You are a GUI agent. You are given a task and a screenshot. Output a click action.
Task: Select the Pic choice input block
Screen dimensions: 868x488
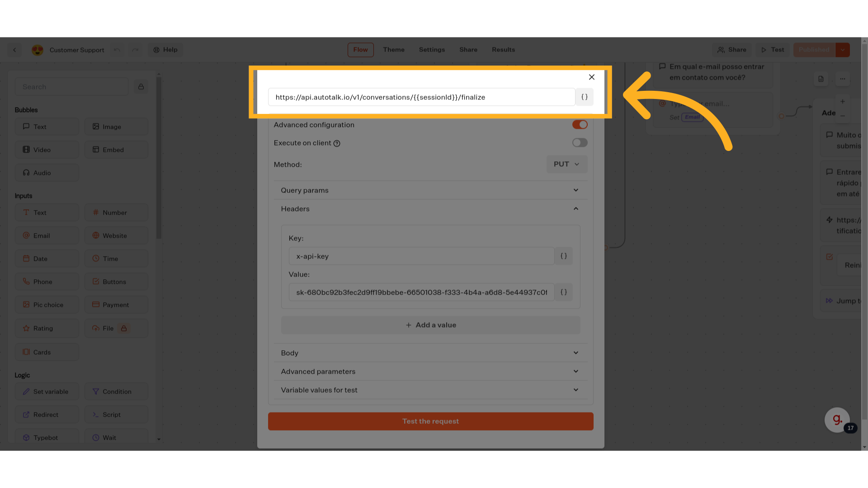point(47,305)
